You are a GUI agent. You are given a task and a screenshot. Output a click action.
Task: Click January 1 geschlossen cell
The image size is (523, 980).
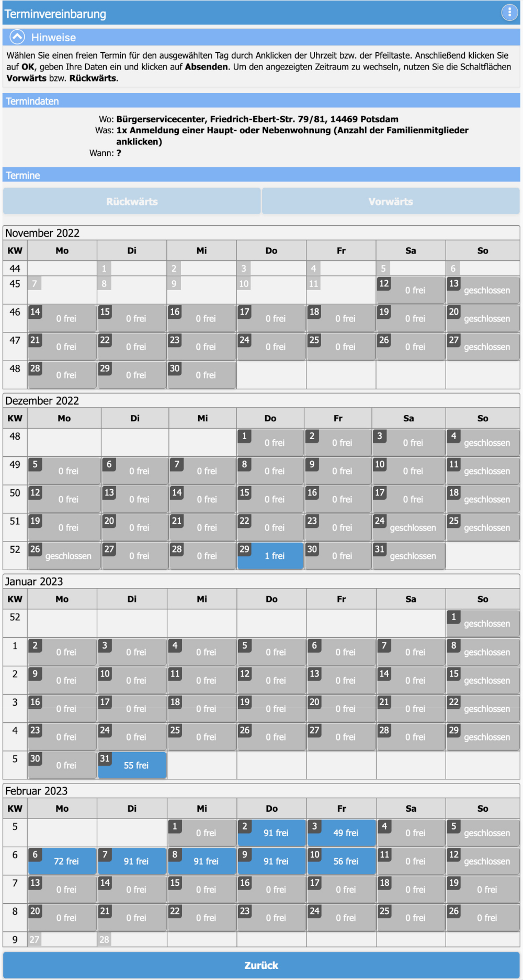point(483,623)
